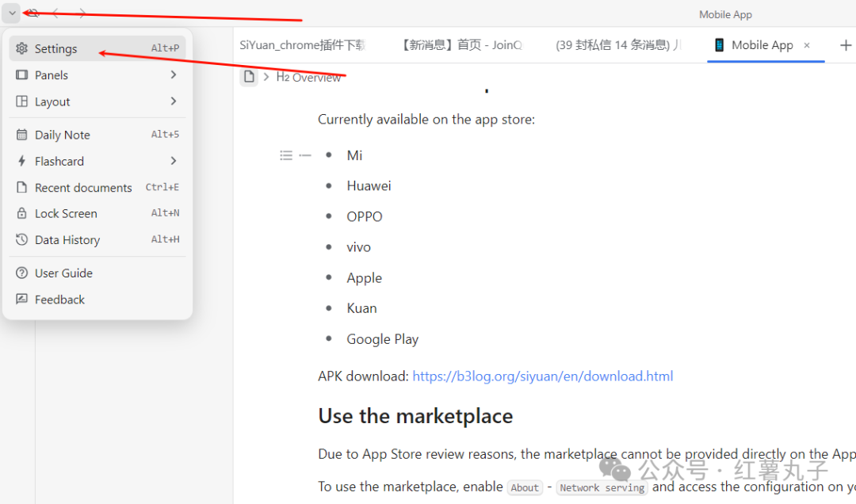This screenshot has height=504, width=856.
Task: Click 'Use the marketplace' heading
Action: point(415,416)
